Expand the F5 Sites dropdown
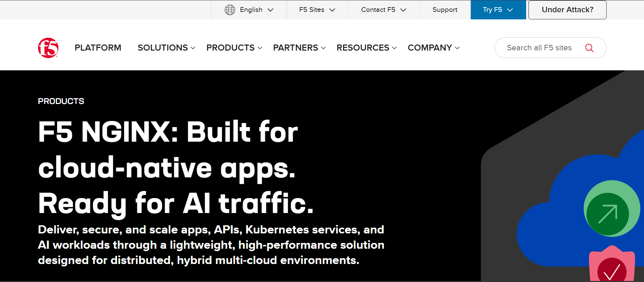Screen dimensions: 644x282 tap(317, 10)
